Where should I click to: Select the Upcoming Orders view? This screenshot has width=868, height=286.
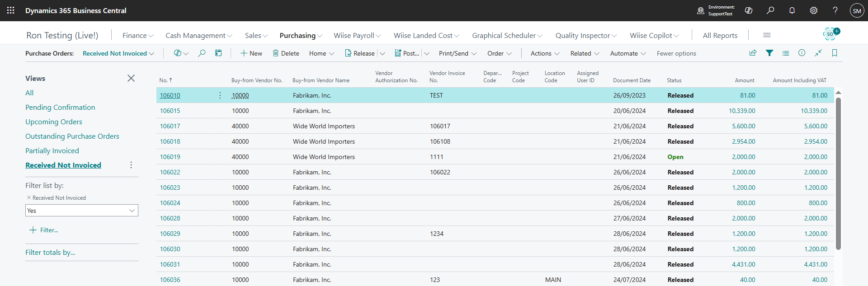pyautogui.click(x=54, y=122)
